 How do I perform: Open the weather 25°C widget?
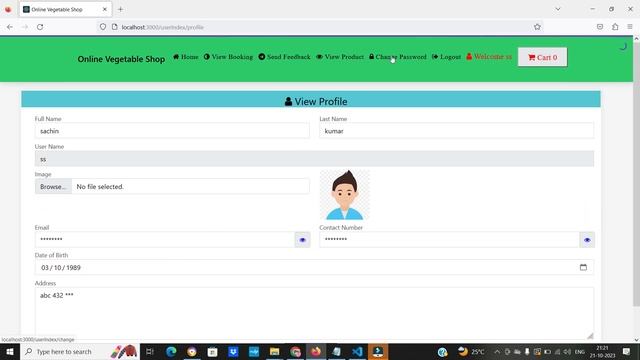(471, 351)
